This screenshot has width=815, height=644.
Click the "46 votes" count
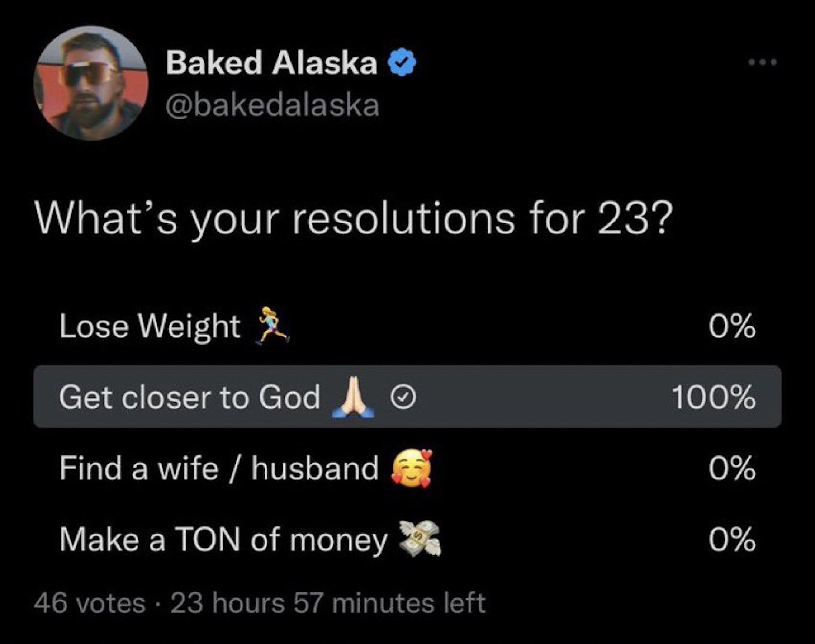click(x=89, y=603)
